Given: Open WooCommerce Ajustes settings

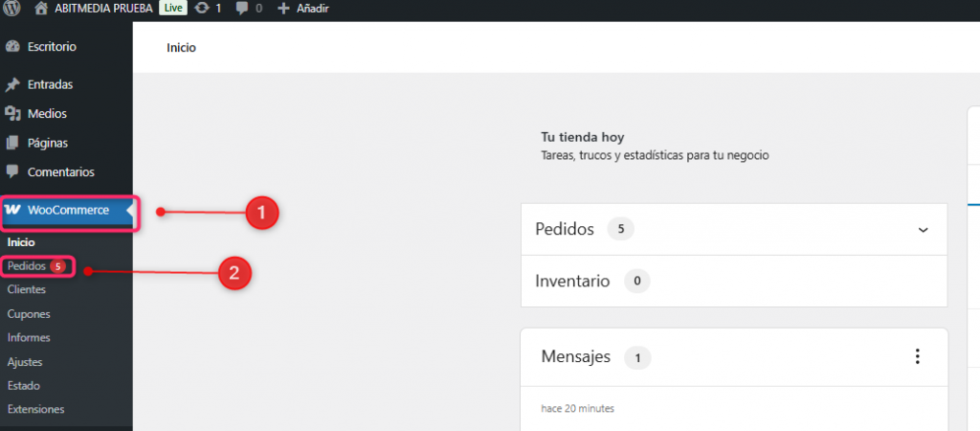Looking at the screenshot, I should (24, 362).
